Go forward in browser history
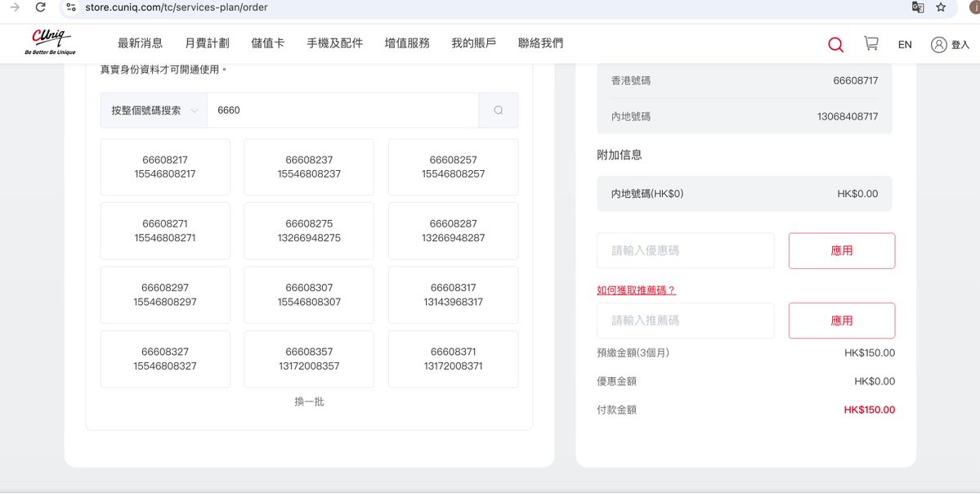The width and height of the screenshot is (980, 494). [x=15, y=7]
